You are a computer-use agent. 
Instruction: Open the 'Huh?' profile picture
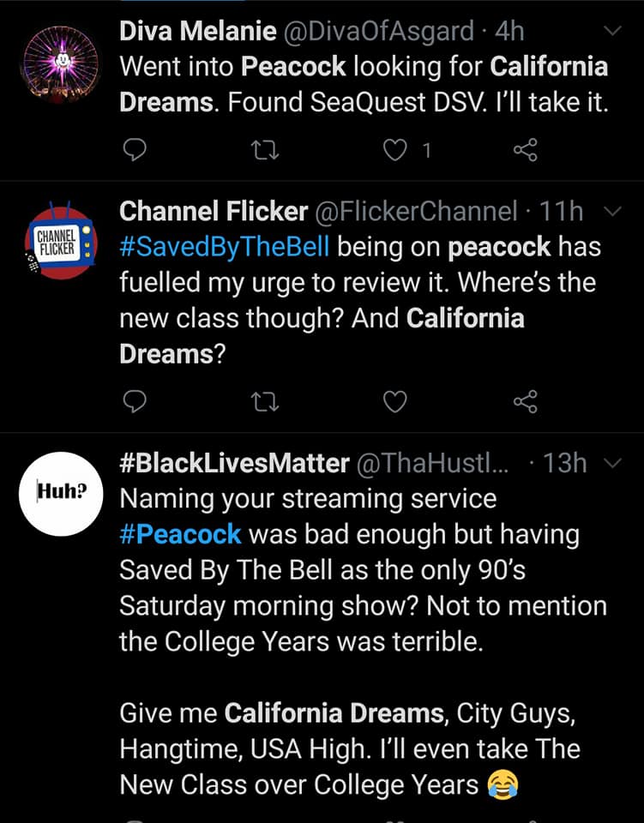pyautogui.click(x=61, y=494)
